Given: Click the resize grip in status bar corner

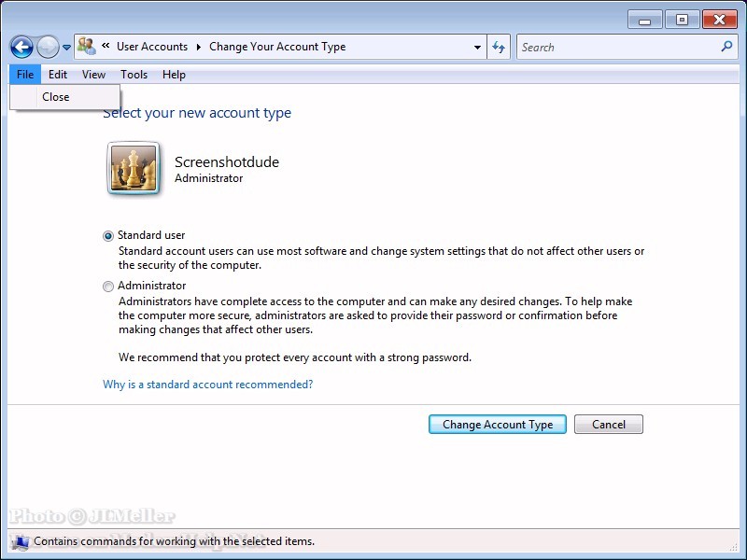Looking at the screenshot, I should [734, 548].
